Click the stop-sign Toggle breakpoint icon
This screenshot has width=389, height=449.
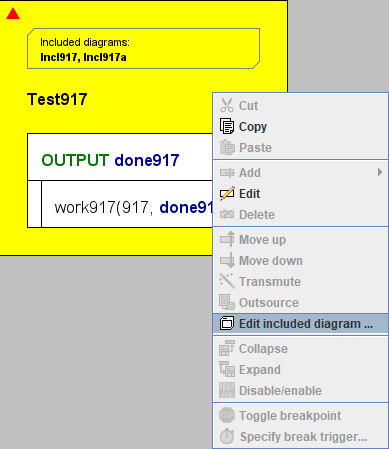pos(227,415)
